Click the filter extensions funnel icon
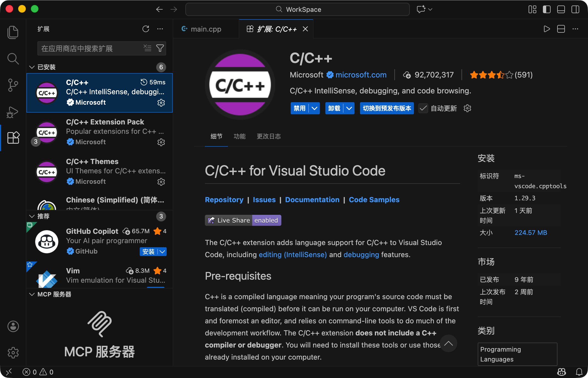Screen dimensions: 588x378 click(x=160, y=48)
